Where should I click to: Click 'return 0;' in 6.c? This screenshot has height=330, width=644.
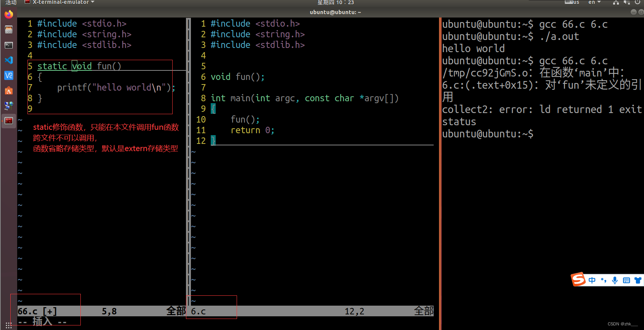tap(252, 130)
